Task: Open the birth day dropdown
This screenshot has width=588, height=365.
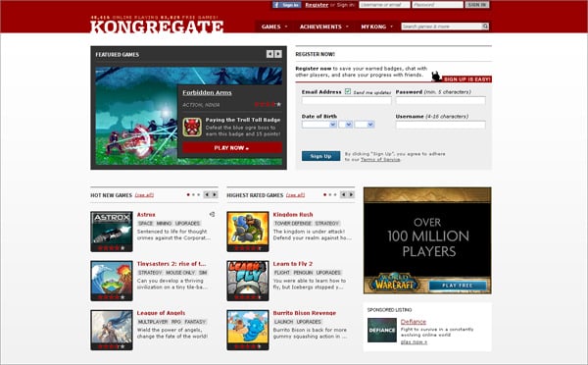Action: [345, 125]
